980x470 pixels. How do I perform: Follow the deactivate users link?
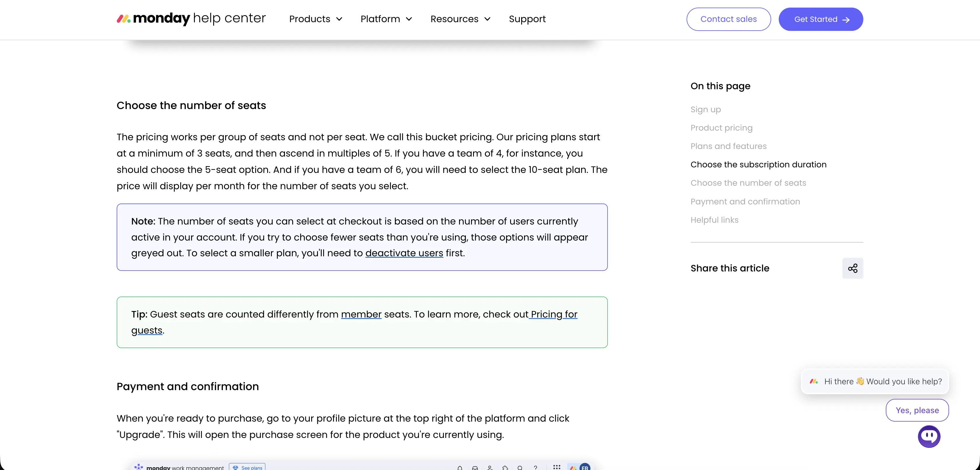404,253
